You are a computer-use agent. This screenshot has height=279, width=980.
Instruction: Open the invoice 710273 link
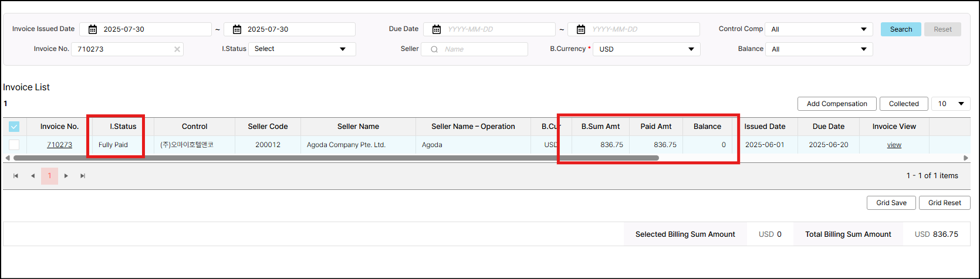pos(59,145)
